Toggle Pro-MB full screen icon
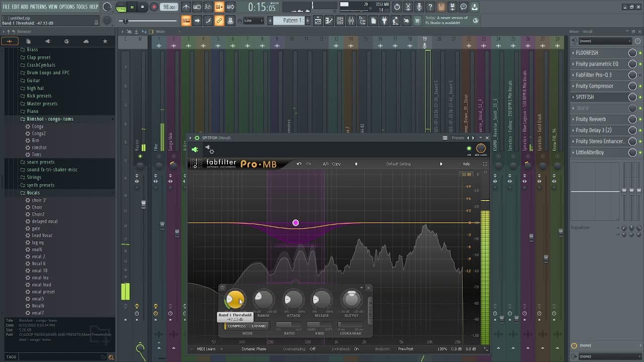This screenshot has height=362, width=644. (x=485, y=164)
